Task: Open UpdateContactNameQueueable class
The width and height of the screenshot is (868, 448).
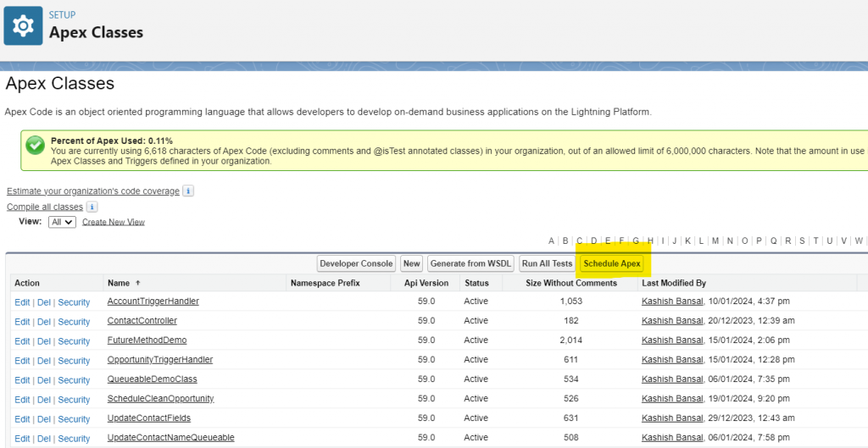Action: click(170, 437)
